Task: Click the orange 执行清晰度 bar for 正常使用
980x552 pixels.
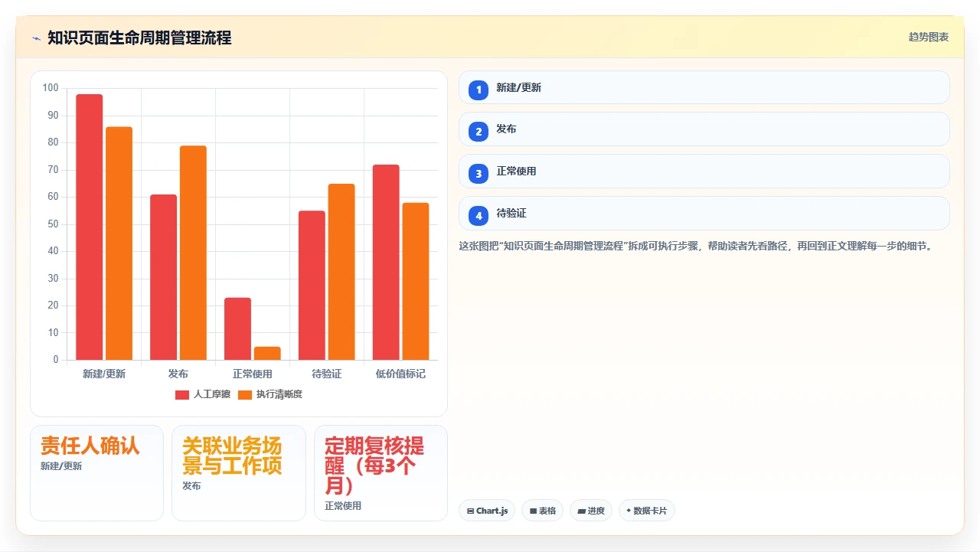Action: click(x=267, y=353)
